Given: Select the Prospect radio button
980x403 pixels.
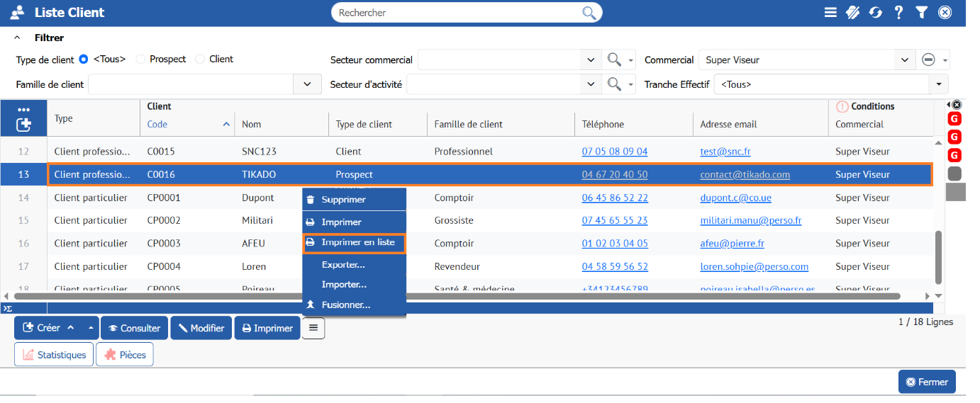Looking at the screenshot, I should [140, 59].
